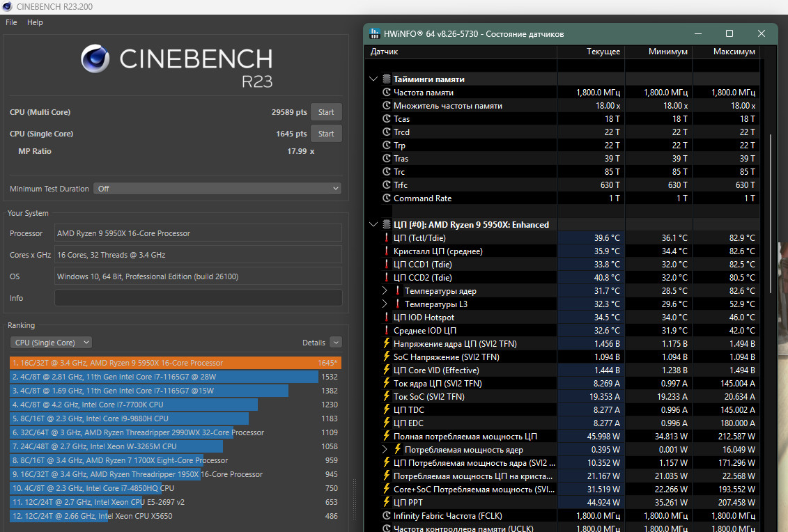The height and width of the screenshot is (532, 788).
Task: Click the lightning icon beside Полная потребляемая мощность ЦП
Action: (x=387, y=436)
